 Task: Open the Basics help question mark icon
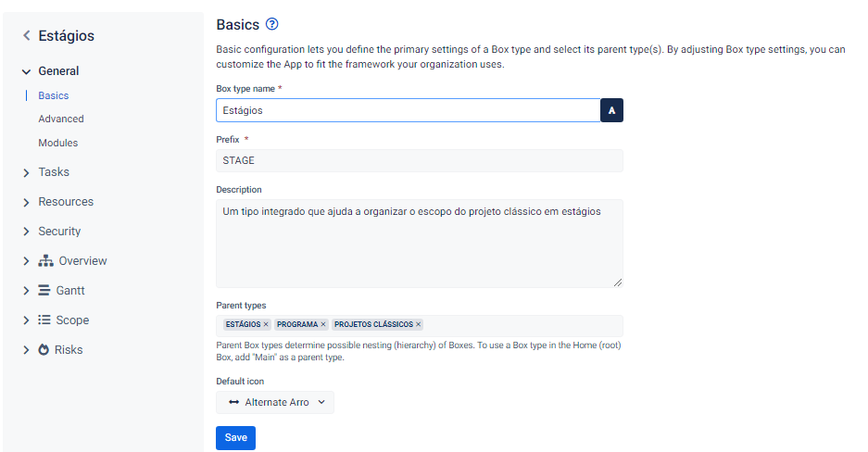(x=271, y=24)
